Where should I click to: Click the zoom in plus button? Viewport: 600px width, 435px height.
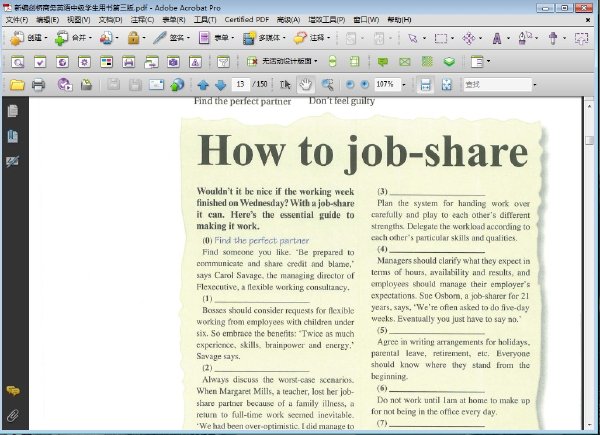pyautogui.click(x=365, y=85)
